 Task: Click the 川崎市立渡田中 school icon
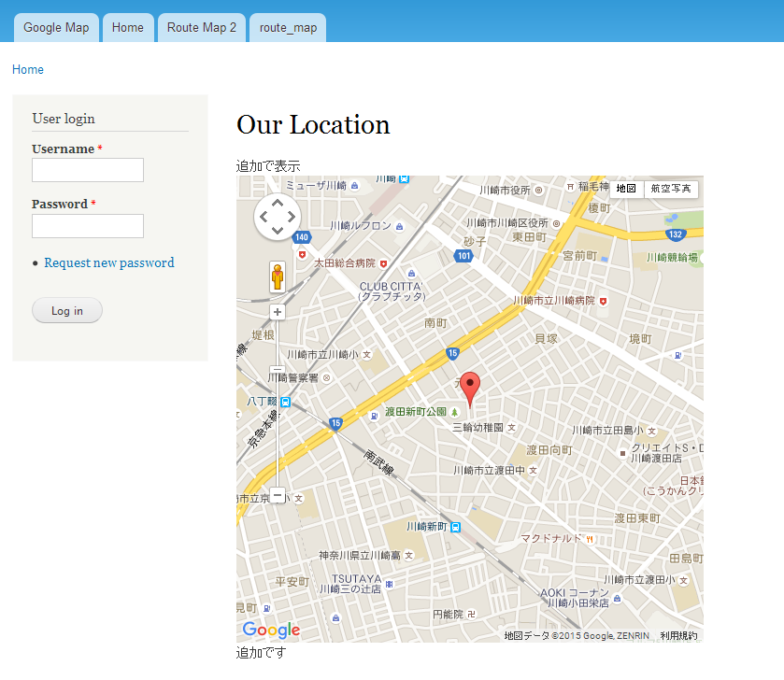click(x=534, y=471)
